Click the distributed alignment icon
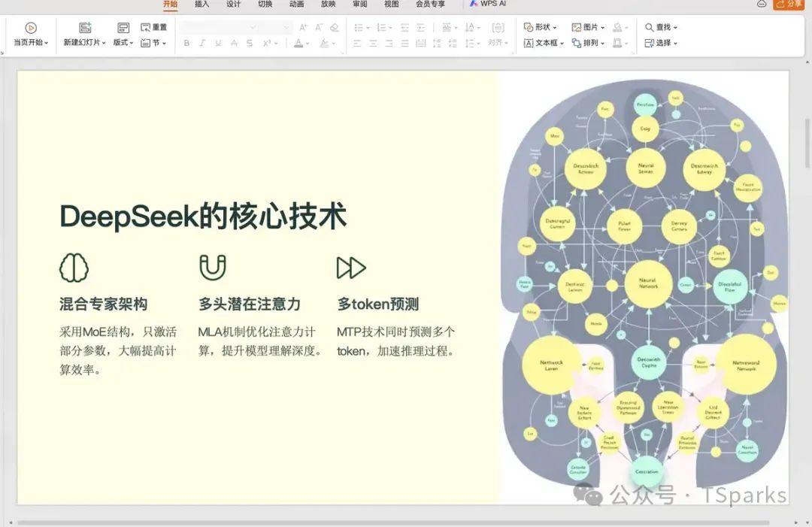The width and height of the screenshot is (812, 527). click(x=421, y=43)
